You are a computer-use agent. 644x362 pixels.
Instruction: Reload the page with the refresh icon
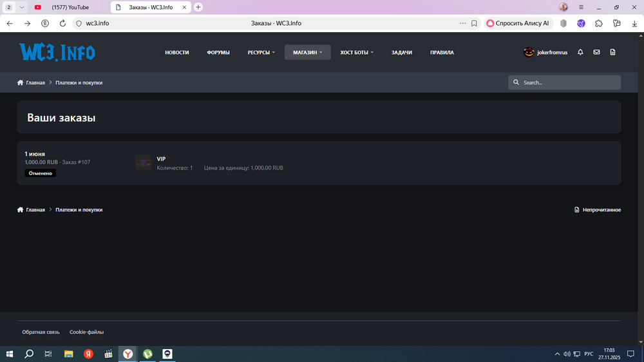pos(62,23)
